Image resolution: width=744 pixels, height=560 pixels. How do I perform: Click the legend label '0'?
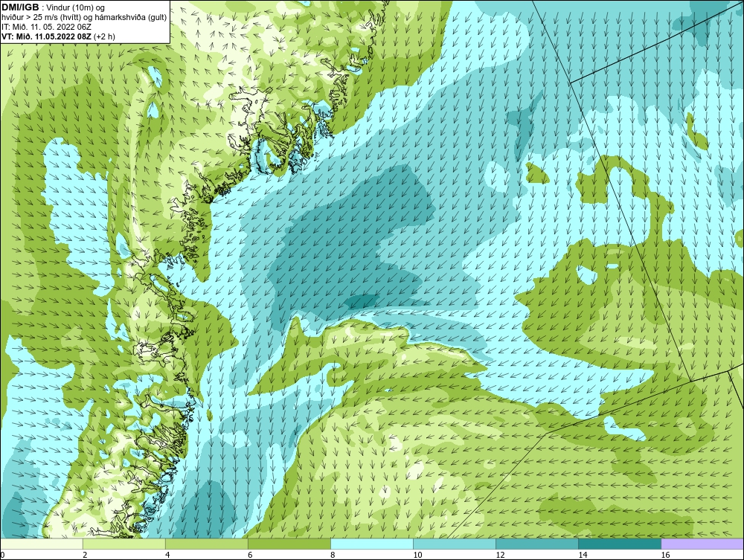[x=2, y=555]
